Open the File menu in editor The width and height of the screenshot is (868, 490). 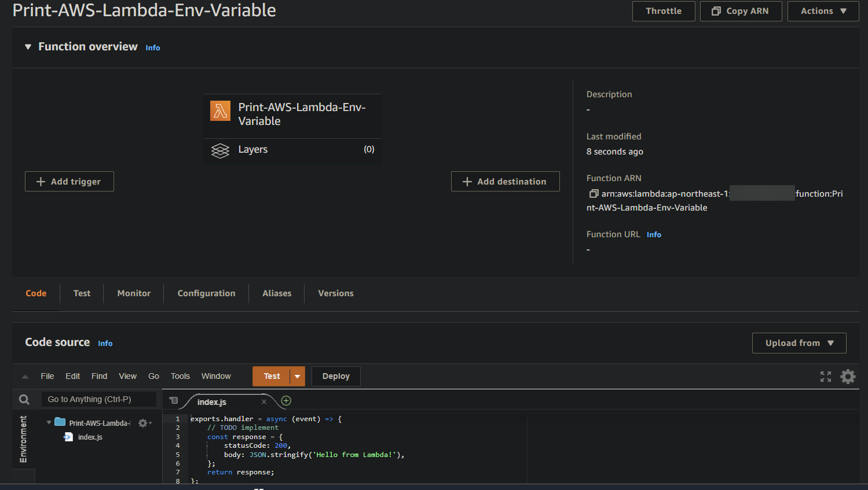(47, 376)
